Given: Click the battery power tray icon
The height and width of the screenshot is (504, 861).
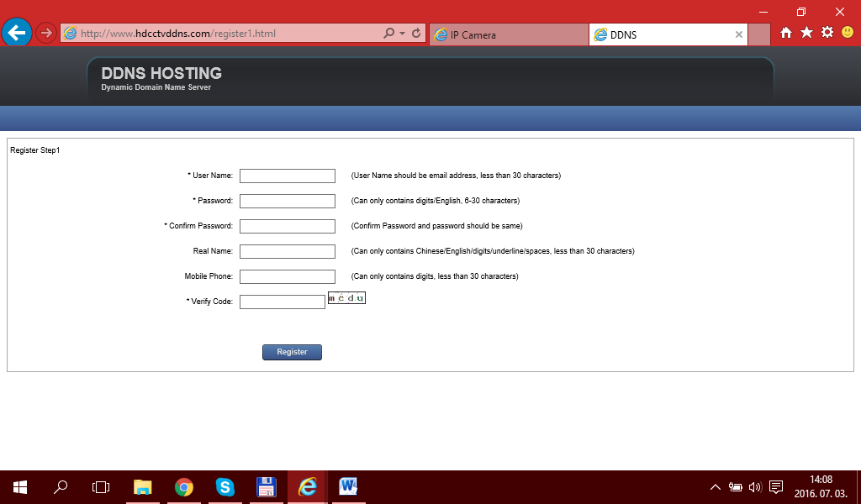Looking at the screenshot, I should [x=735, y=487].
